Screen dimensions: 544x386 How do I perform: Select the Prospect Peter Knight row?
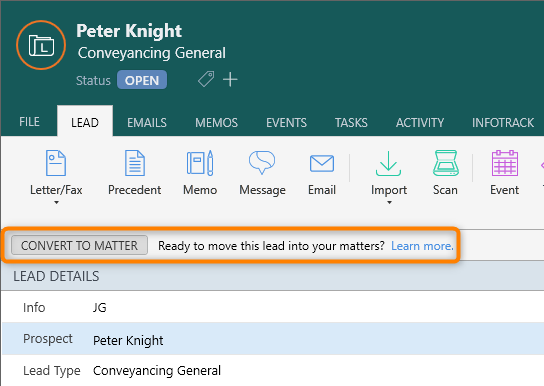coord(273,339)
